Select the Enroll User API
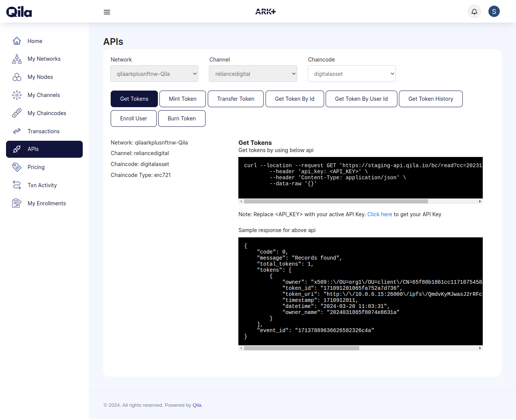 [x=133, y=118]
